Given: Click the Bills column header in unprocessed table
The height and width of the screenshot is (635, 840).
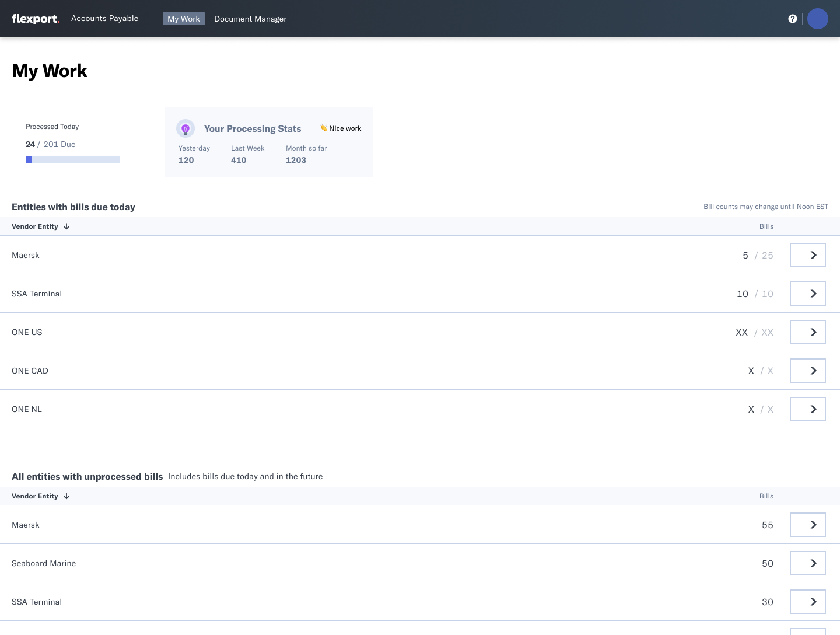Looking at the screenshot, I should pyautogui.click(x=766, y=496).
